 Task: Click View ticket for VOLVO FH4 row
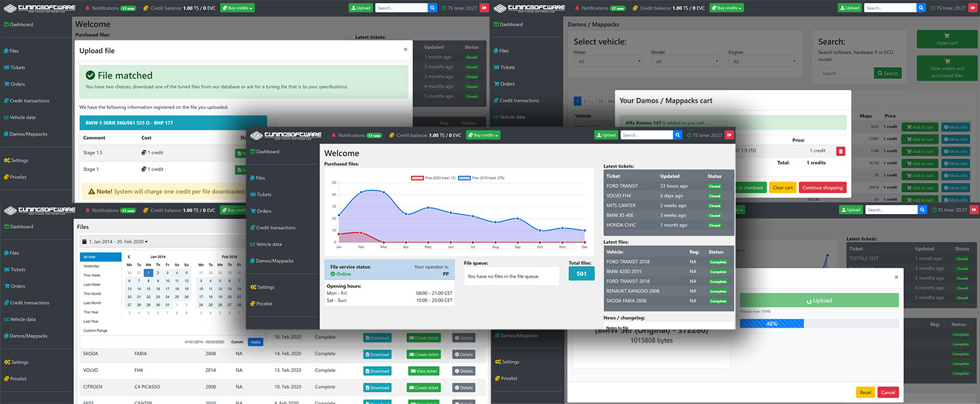[423, 371]
